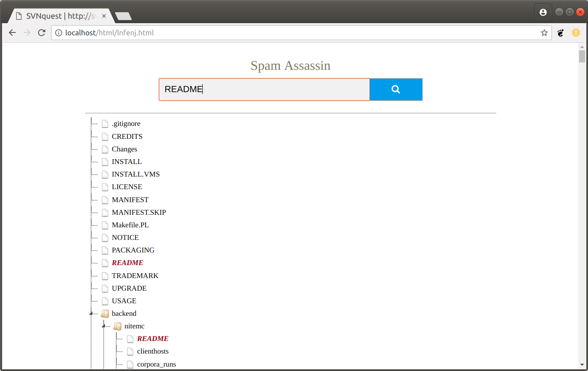Click the file icon beside NOTICE
The image size is (588, 371).
pos(105,237)
